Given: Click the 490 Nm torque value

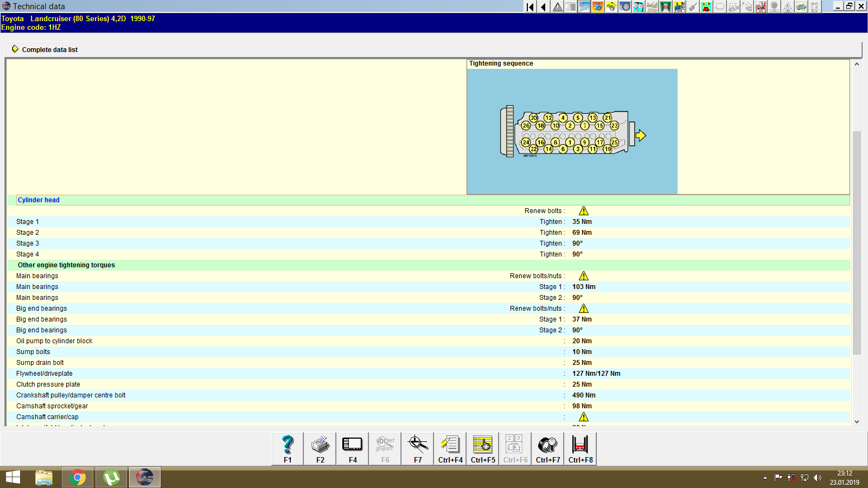Looking at the screenshot, I should click(584, 395).
